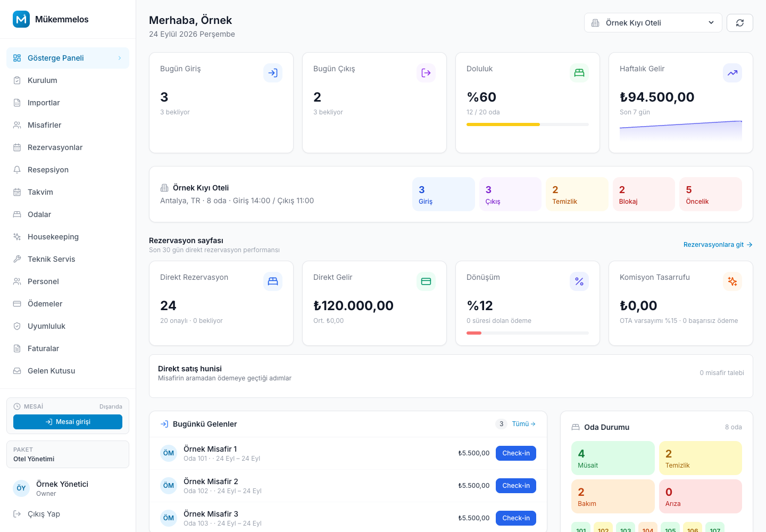766x532 pixels.
Task: Click the Öncelik summary tile
Action: click(x=711, y=194)
